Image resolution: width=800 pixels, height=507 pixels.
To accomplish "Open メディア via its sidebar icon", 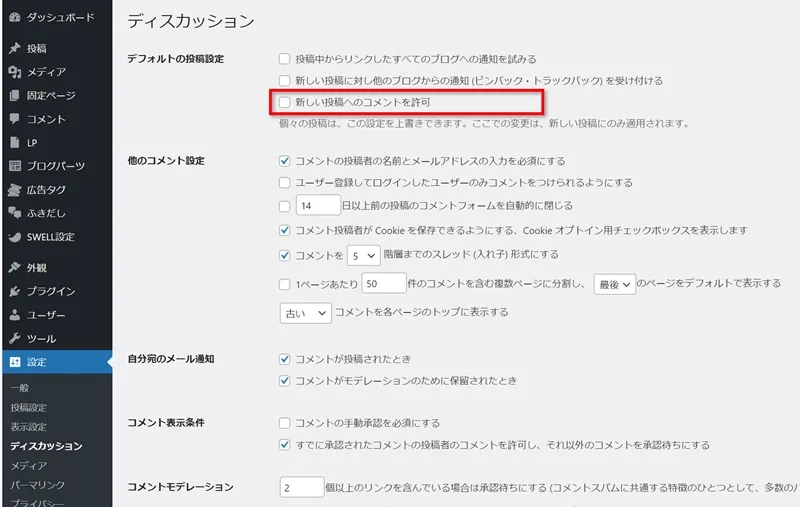I will point(14,72).
